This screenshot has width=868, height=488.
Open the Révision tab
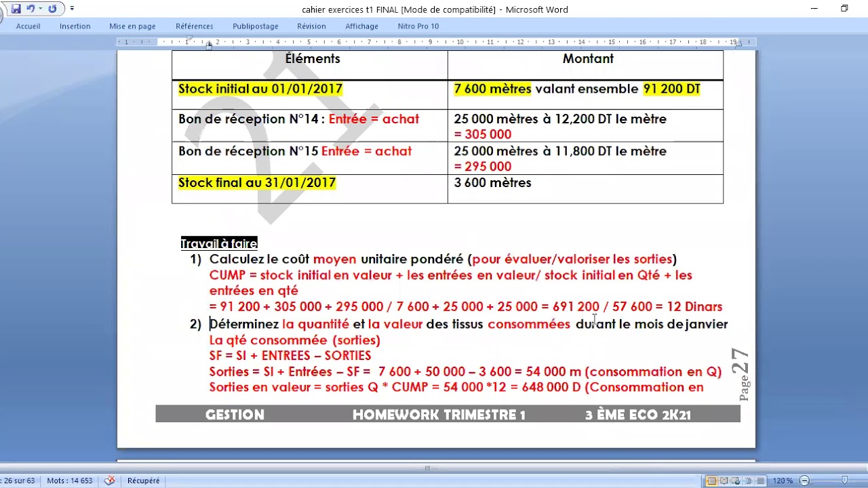point(311,26)
